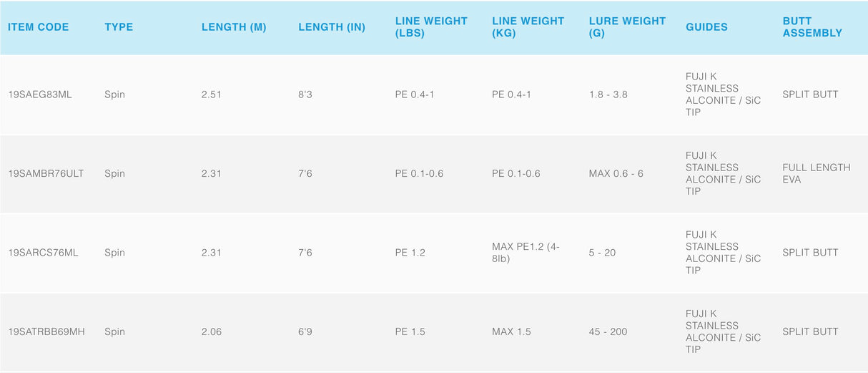Screen dimensions: 868x373
Task: Select item code 19SAMBR76ULT
Action: 46,173
